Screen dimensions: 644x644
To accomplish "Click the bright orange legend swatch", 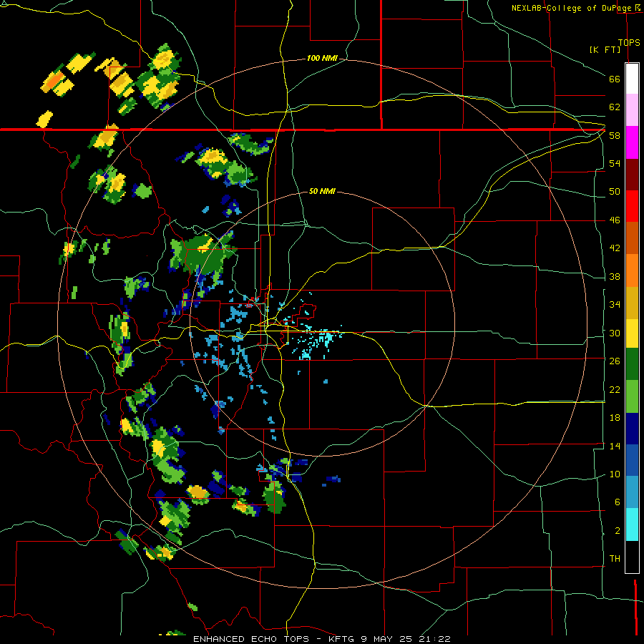I will coord(632,270).
